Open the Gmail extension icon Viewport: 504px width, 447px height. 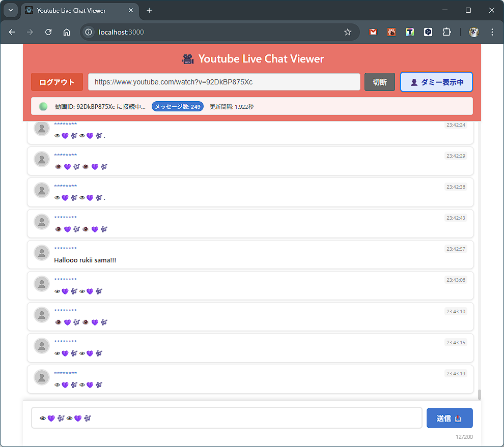[x=373, y=32]
